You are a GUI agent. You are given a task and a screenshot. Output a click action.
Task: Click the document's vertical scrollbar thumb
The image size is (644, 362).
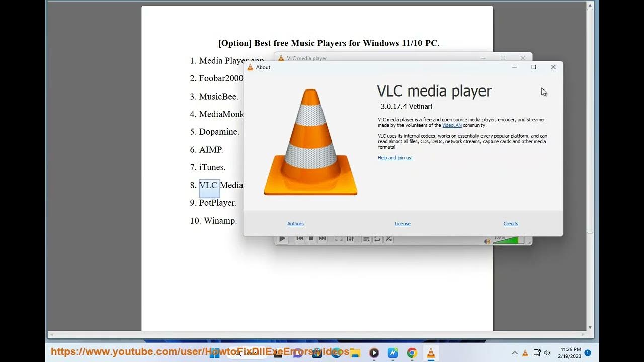click(590, 121)
